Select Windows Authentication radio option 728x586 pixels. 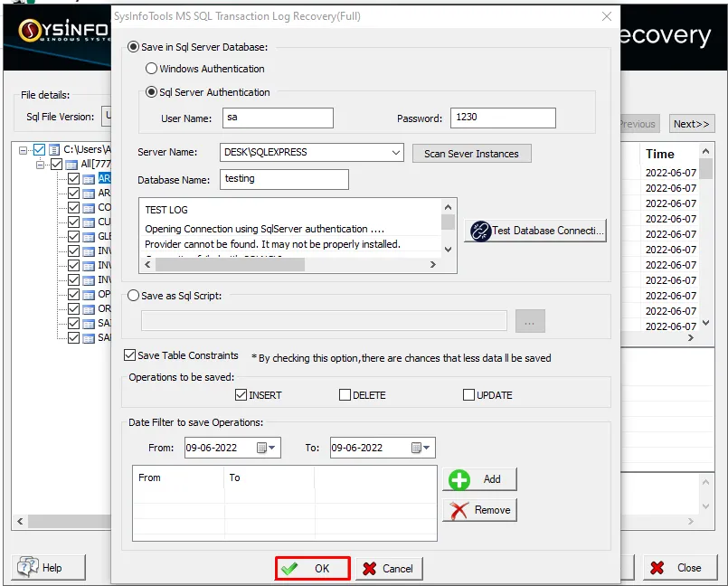(152, 69)
